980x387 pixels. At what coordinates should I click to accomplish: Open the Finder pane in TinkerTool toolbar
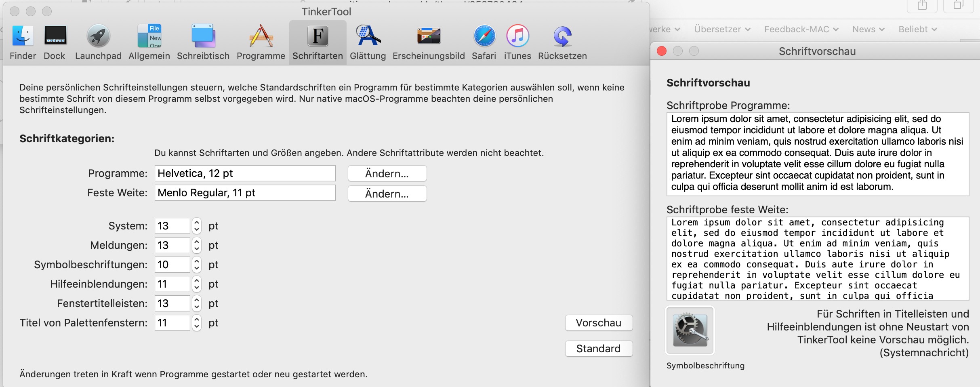tap(23, 42)
